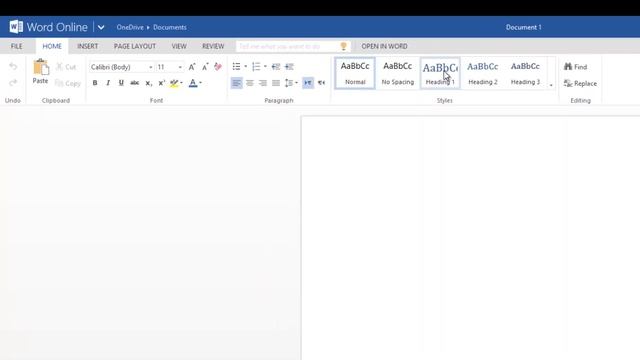This screenshot has width=640, height=360.
Task: Click the Replace button
Action: coord(580,83)
